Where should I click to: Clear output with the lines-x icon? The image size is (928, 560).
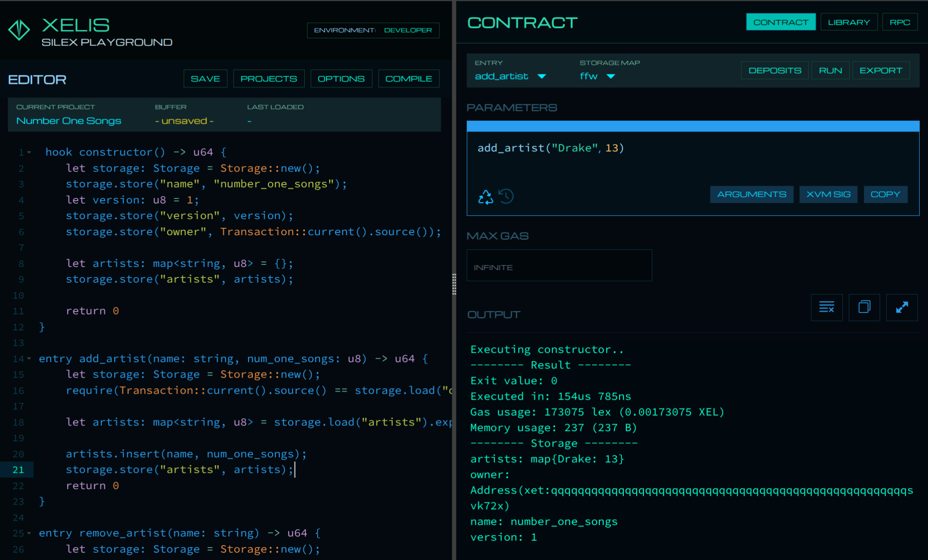click(x=826, y=307)
